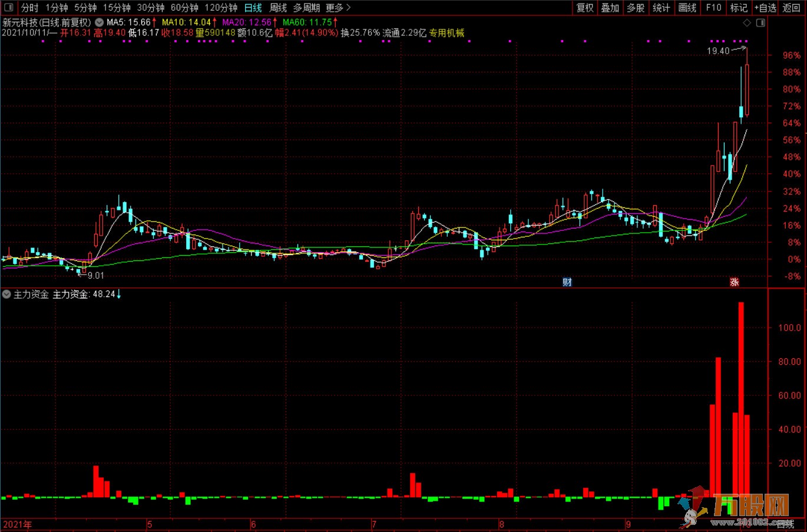
Task: Select the 1分钟 period tab
Action: pyautogui.click(x=57, y=8)
